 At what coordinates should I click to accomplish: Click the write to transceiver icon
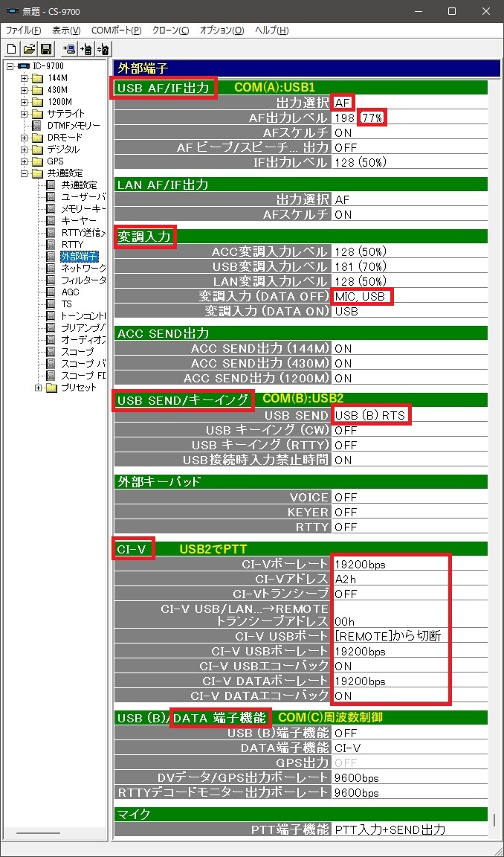tap(86, 49)
